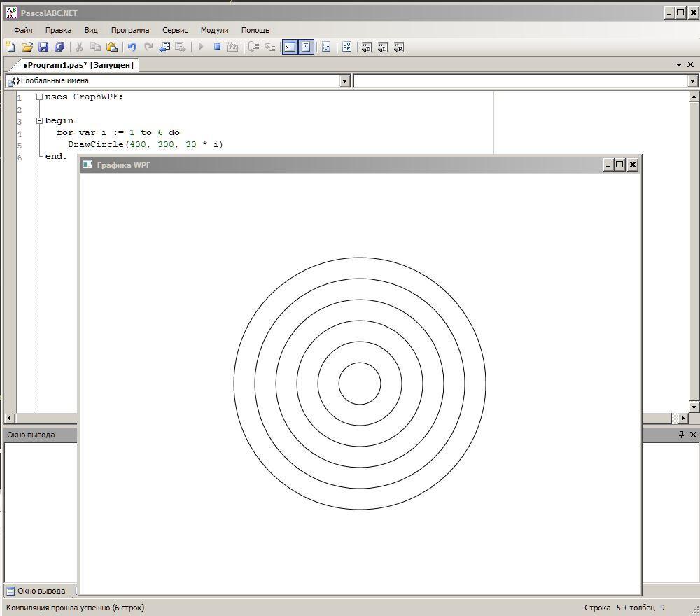Viewport: 700px width, 616px height.
Task: Click the code formatting icon
Action: click(x=326, y=47)
